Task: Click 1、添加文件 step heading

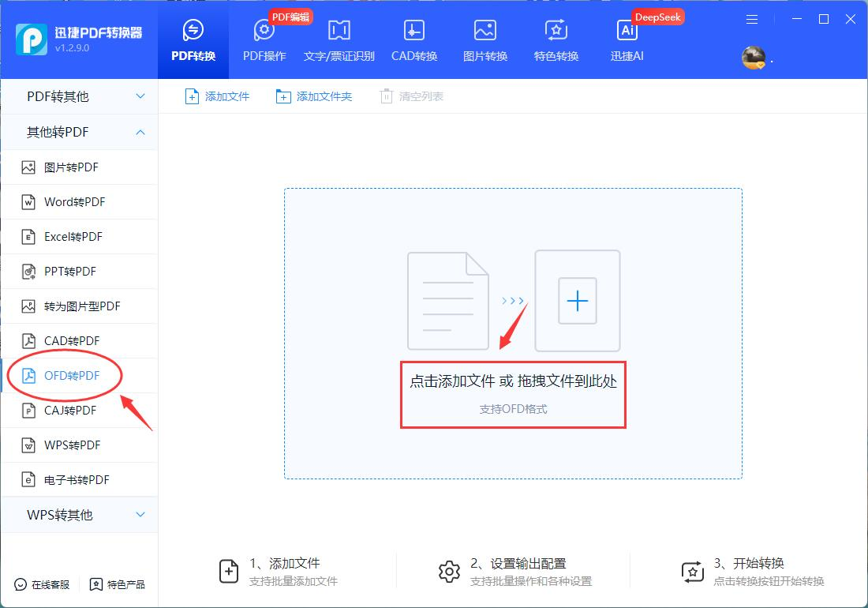Action: pyautogui.click(x=285, y=564)
